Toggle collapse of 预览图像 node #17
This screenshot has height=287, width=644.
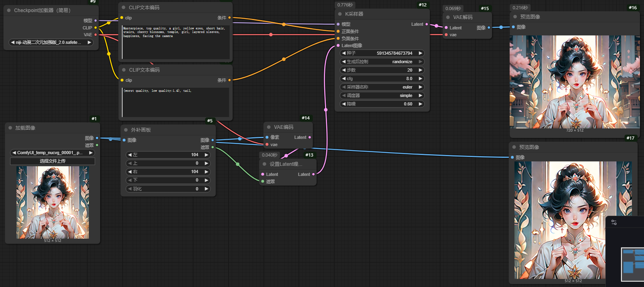514,147
